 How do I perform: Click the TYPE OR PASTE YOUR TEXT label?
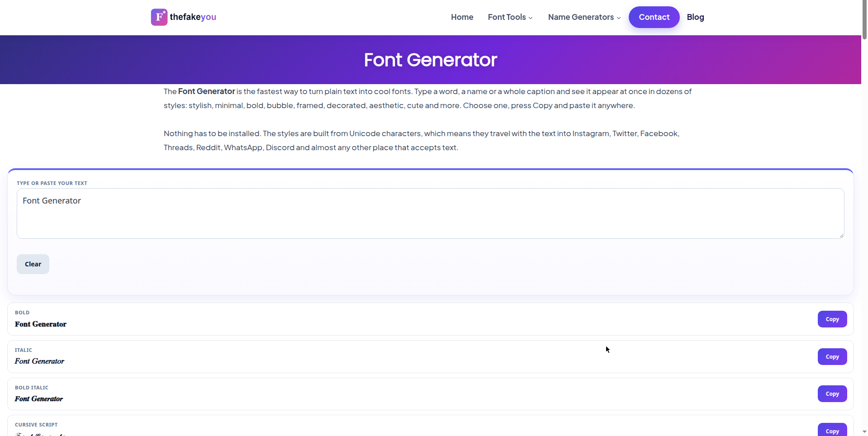[x=52, y=183]
